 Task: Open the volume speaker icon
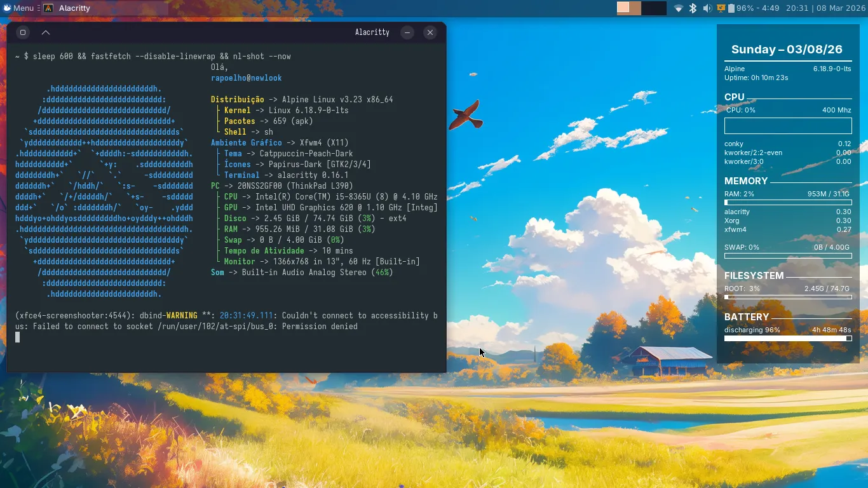707,8
